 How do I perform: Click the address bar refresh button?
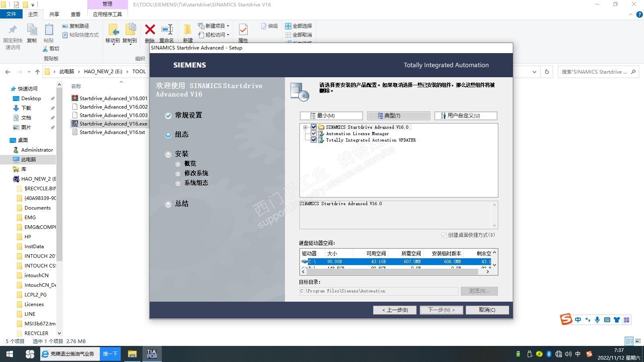[x=547, y=72]
